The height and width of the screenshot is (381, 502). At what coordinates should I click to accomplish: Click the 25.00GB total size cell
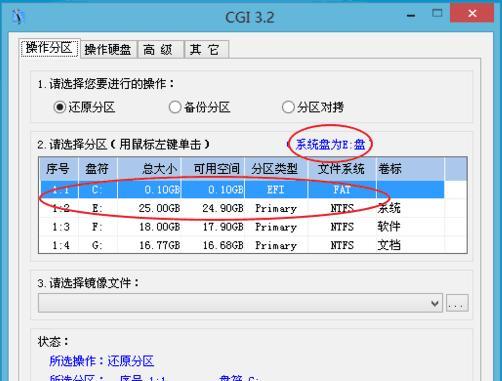tap(159, 208)
